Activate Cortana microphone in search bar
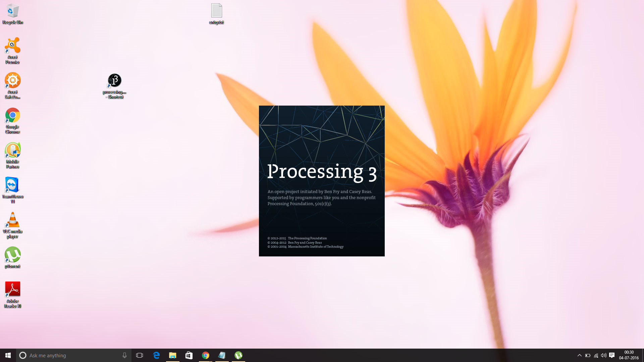The image size is (644, 362). pyautogui.click(x=124, y=355)
